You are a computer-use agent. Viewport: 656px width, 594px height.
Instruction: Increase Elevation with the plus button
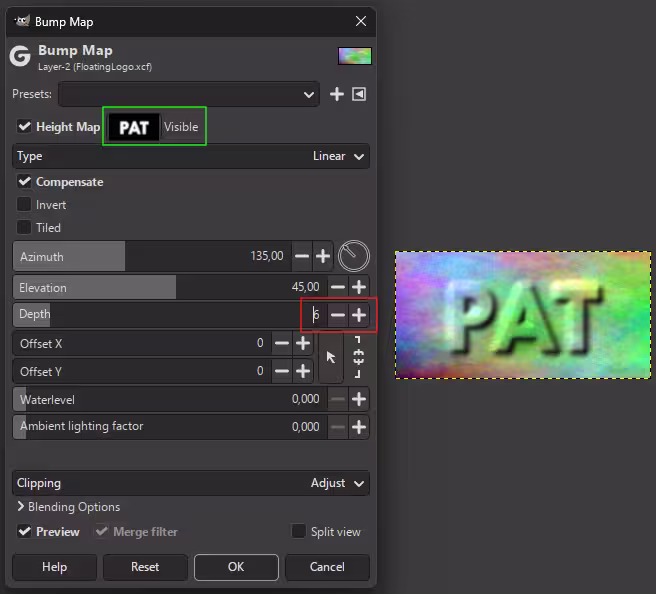point(359,288)
